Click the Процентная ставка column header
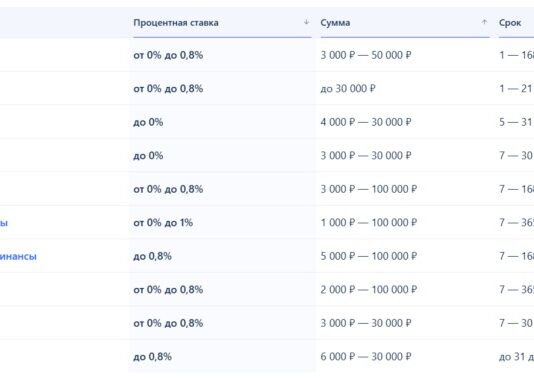This screenshot has width=534, height=378. coord(176,23)
